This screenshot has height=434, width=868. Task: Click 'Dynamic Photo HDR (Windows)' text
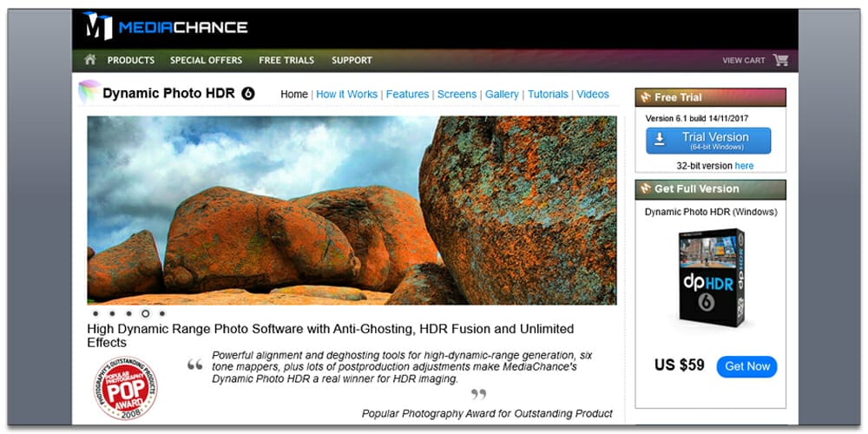pyautogui.click(x=711, y=212)
